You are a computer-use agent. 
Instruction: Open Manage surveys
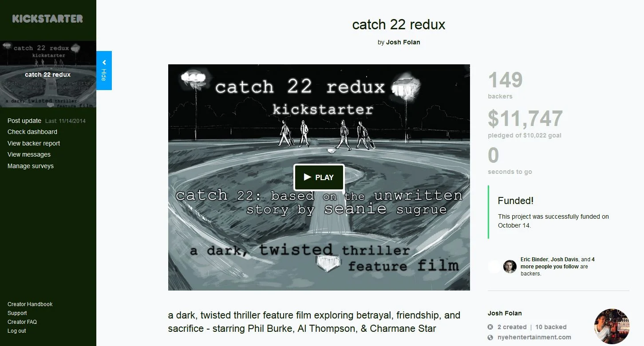coord(31,166)
